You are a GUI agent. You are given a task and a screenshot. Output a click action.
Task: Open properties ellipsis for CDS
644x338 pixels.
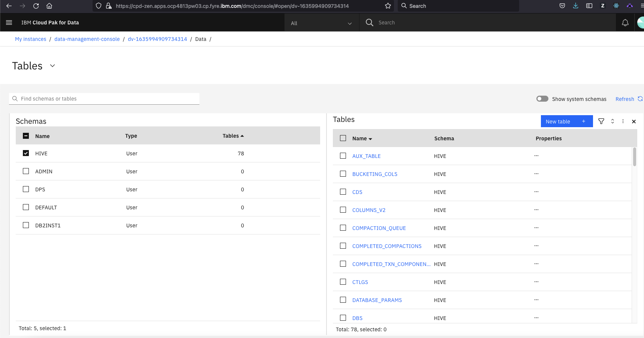(x=536, y=192)
